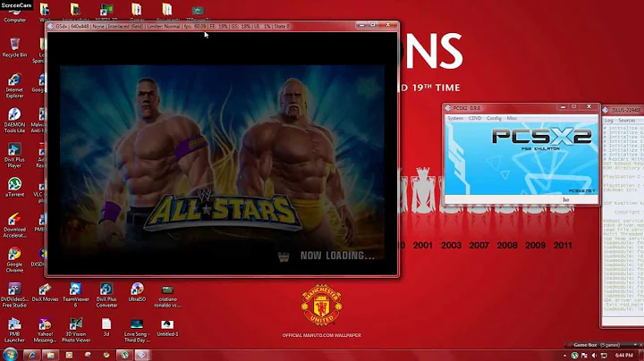
Task: Open 3D Vision Photo Viewer shortcut
Action: point(75,330)
